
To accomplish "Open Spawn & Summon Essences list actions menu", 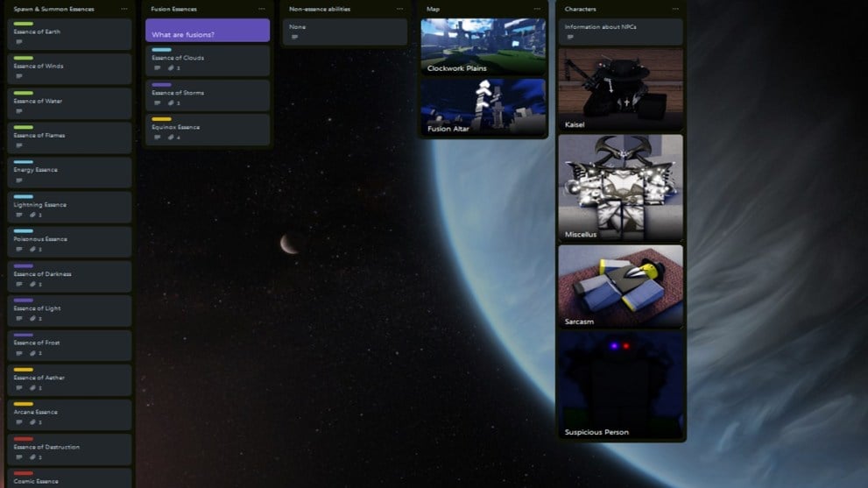I will click(x=124, y=9).
